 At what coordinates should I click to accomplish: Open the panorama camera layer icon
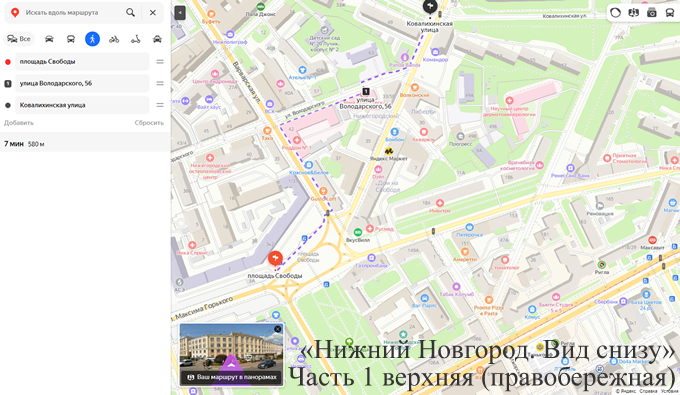click(x=652, y=13)
